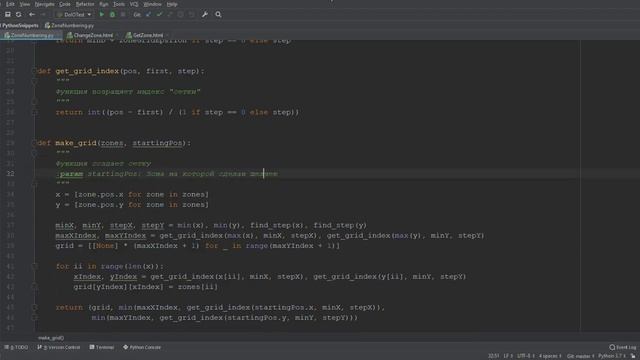Open the Run menu

(104, 4)
